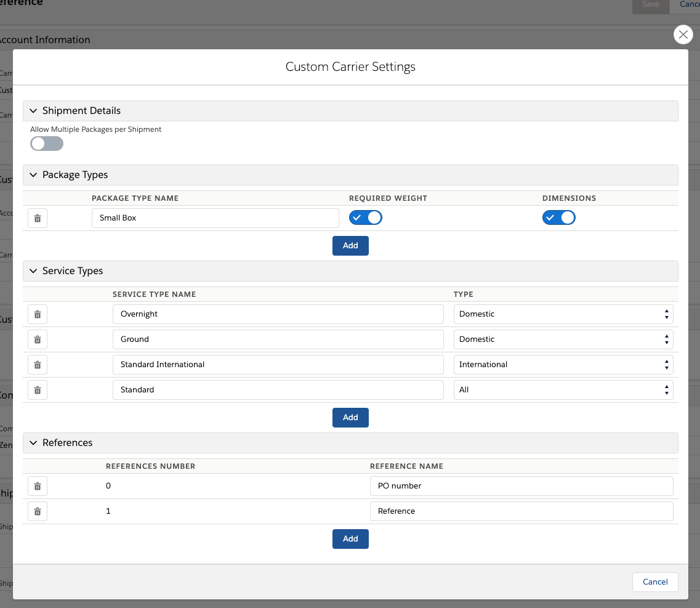Collapse the Service Types section
Viewport: 700px width, 608px height.
[x=33, y=270]
